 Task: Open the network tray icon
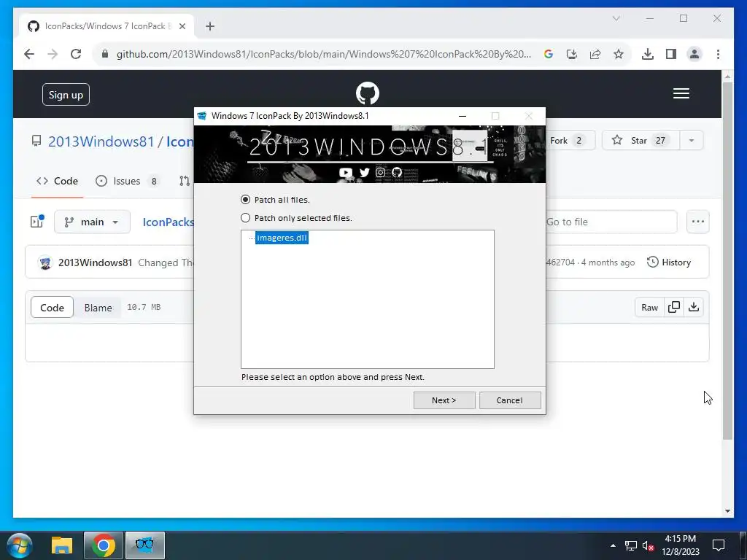(x=631, y=545)
